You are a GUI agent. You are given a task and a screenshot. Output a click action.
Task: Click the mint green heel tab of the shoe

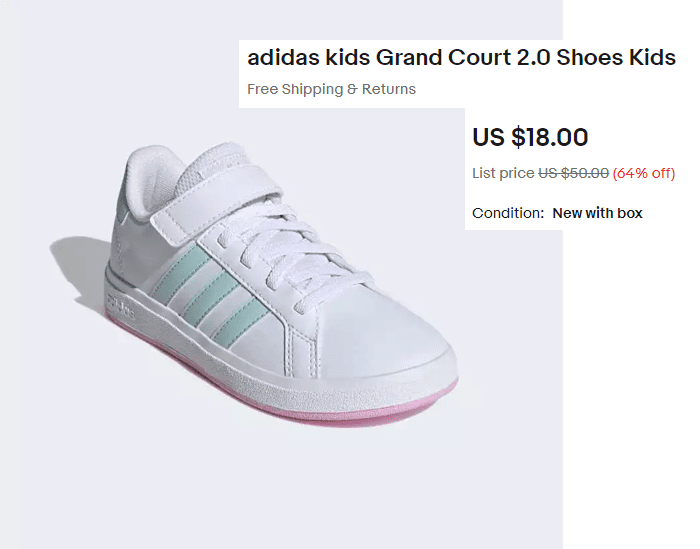[x=122, y=182]
